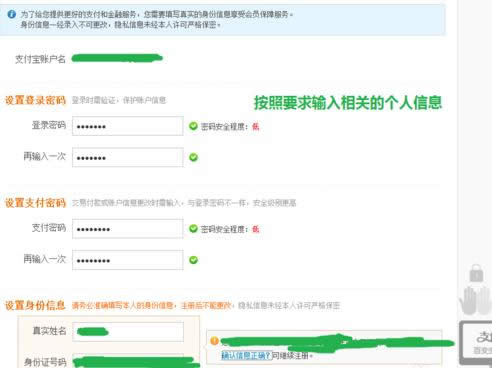Click the Alipay logo box at right edge
492x368 pixels.
click(476, 342)
